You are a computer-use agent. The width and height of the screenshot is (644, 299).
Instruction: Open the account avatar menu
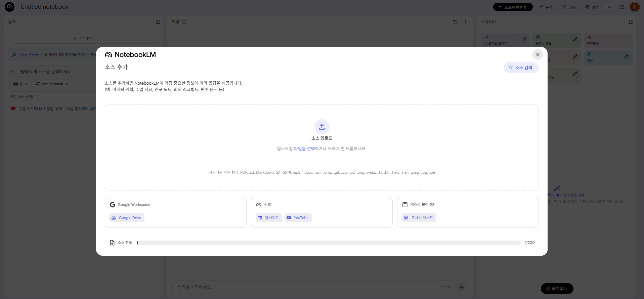coord(634,7)
